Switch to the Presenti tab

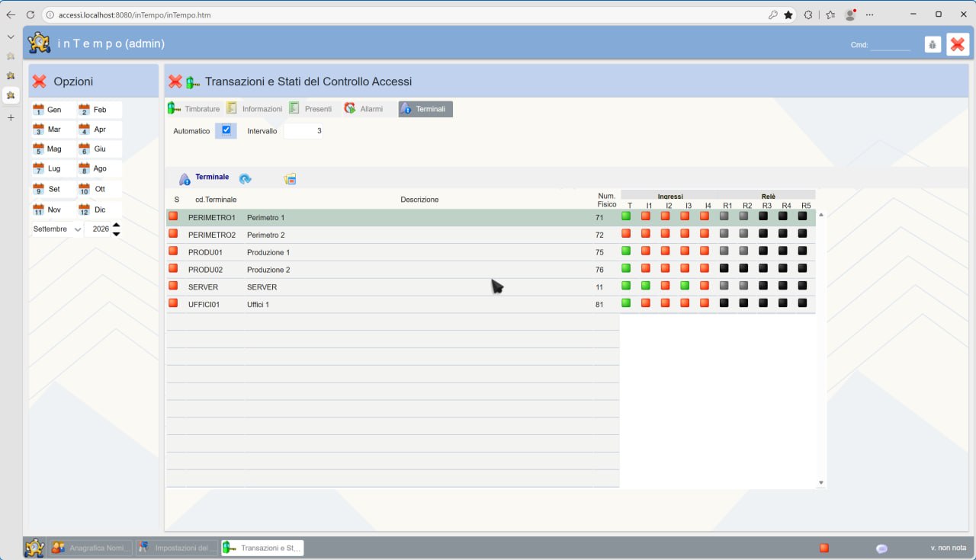click(311, 109)
